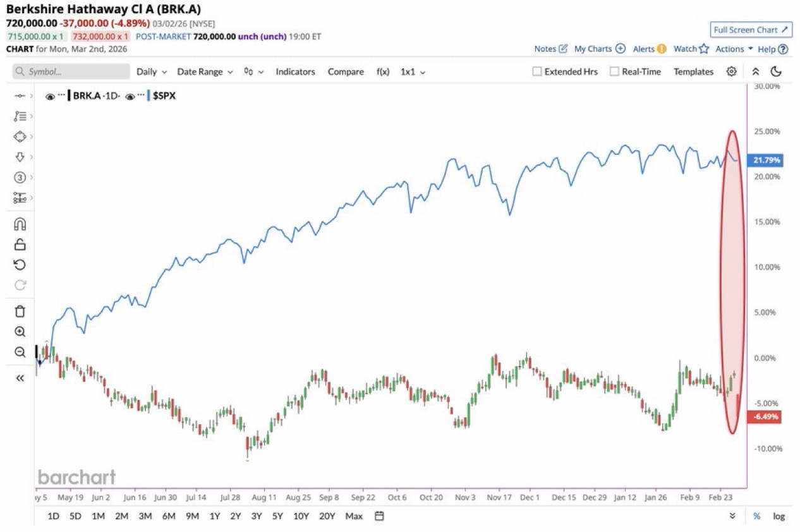Click the zoom in magnifier icon
800x532 pixels.
coord(20,332)
